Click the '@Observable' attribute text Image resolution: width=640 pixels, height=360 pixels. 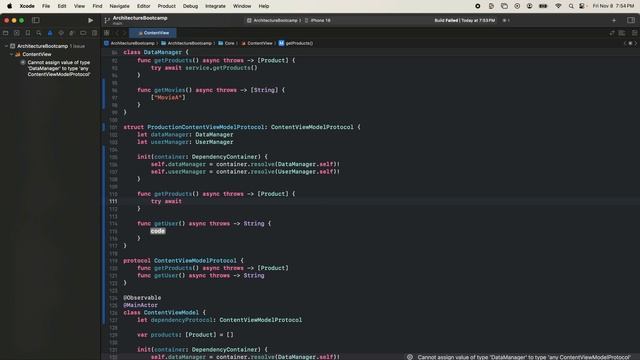tap(142, 298)
